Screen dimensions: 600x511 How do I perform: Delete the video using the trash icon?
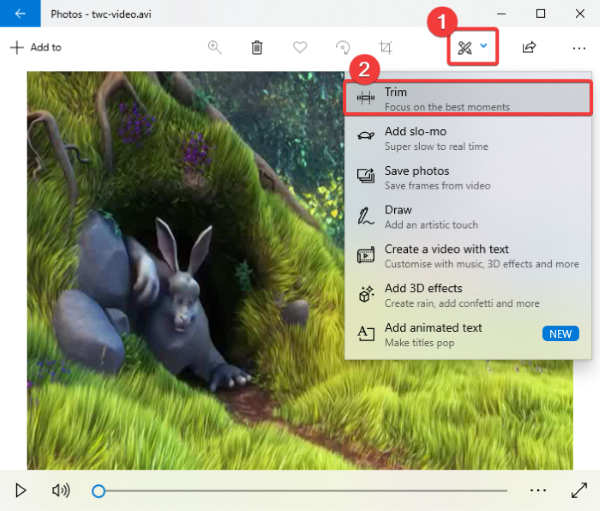tap(257, 48)
